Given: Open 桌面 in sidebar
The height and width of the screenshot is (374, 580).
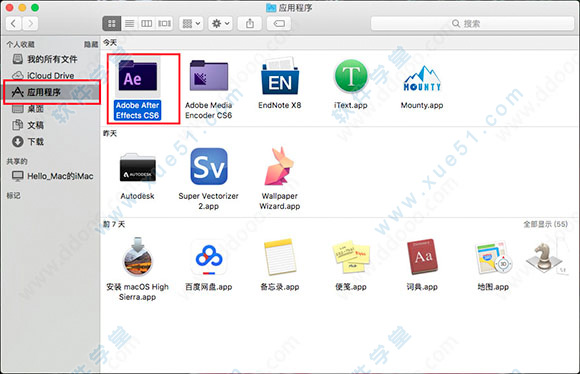Looking at the screenshot, I should (52, 109).
